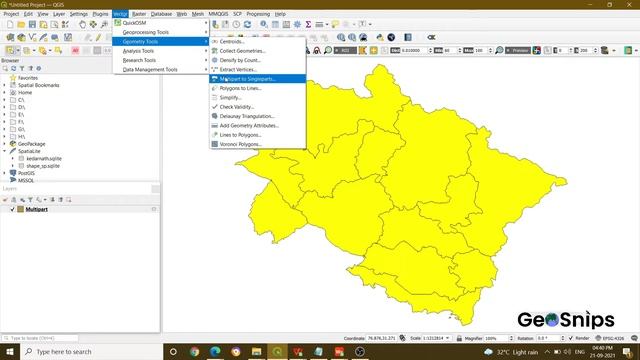Open Select Features tool dropdown arrow
This screenshot has width=640, height=360.
click(18, 50)
